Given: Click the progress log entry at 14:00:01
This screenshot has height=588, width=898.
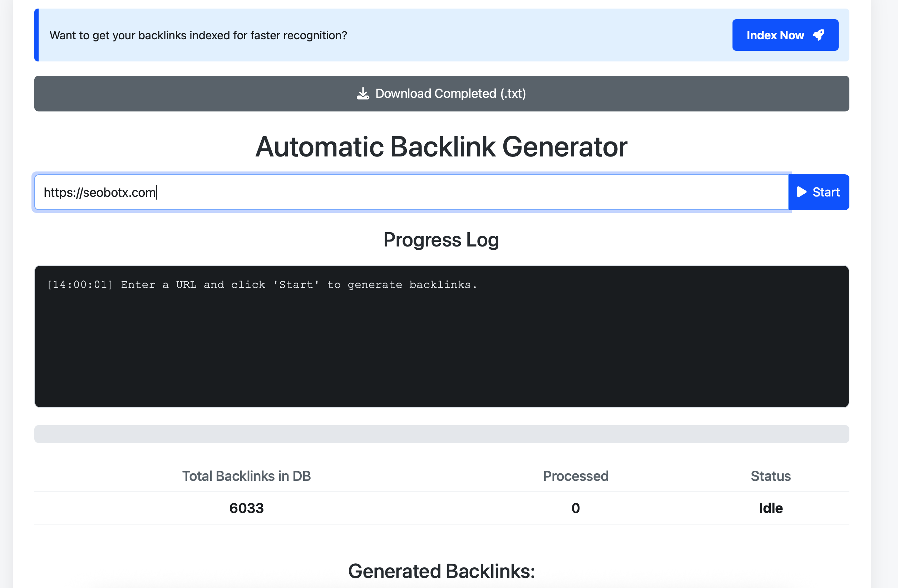Looking at the screenshot, I should click(262, 285).
